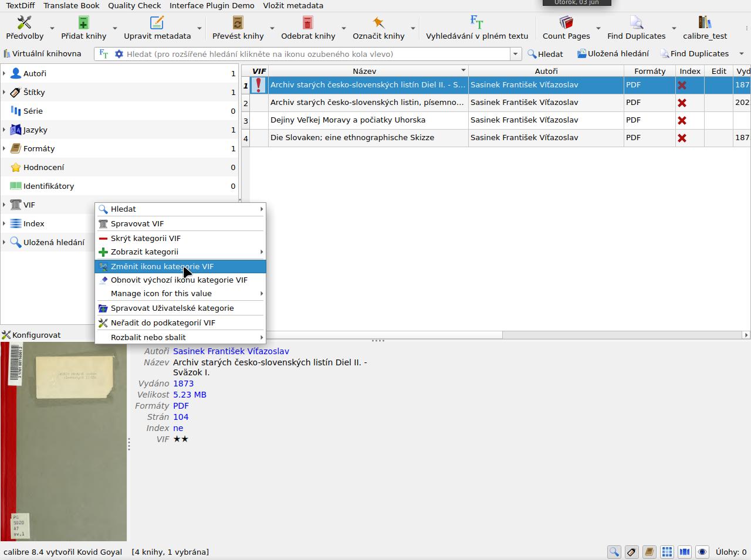Open the Translate Book menu
The image size is (751, 560).
[72, 5]
